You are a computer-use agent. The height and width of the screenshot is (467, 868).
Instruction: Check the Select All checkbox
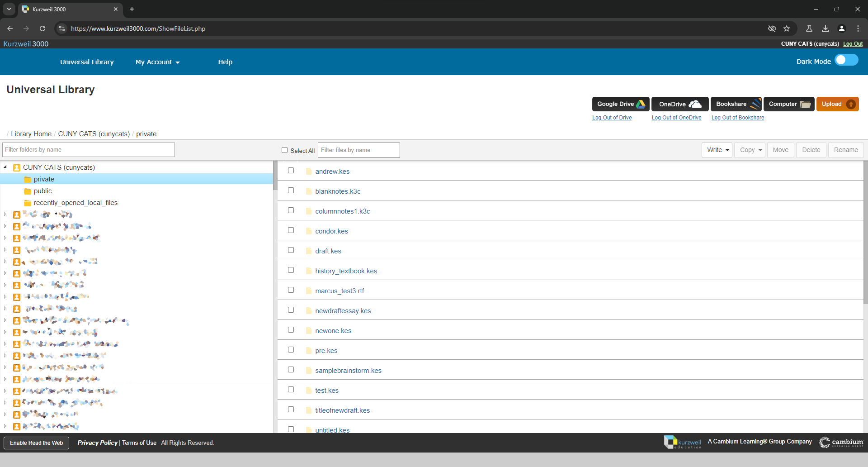pos(284,150)
